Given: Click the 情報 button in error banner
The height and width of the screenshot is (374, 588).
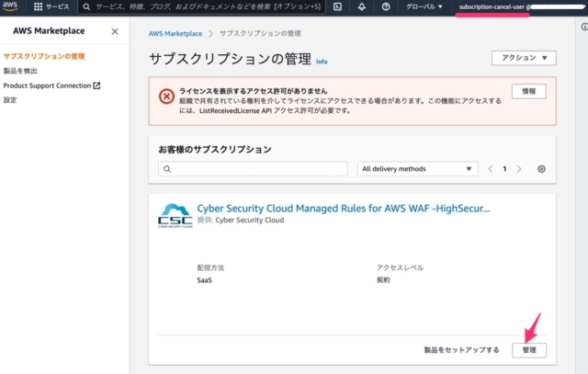Looking at the screenshot, I should click(x=529, y=91).
